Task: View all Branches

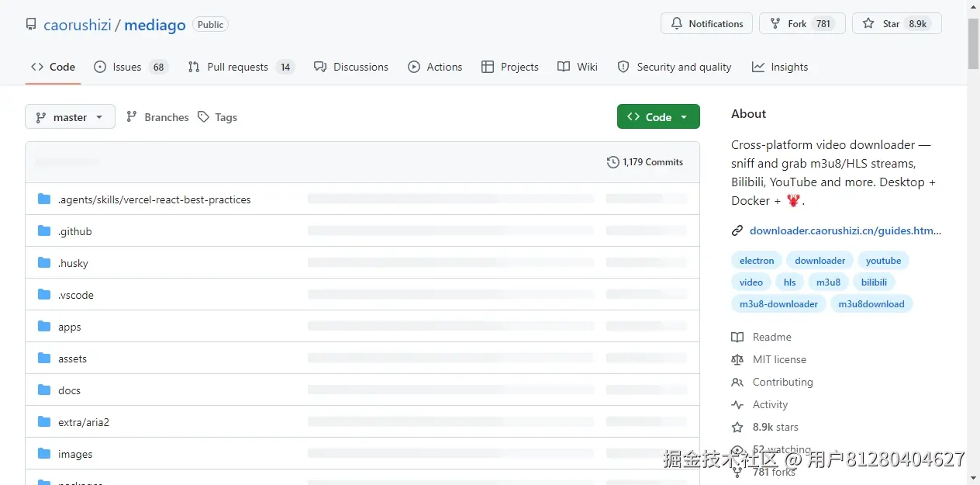Action: click(157, 117)
